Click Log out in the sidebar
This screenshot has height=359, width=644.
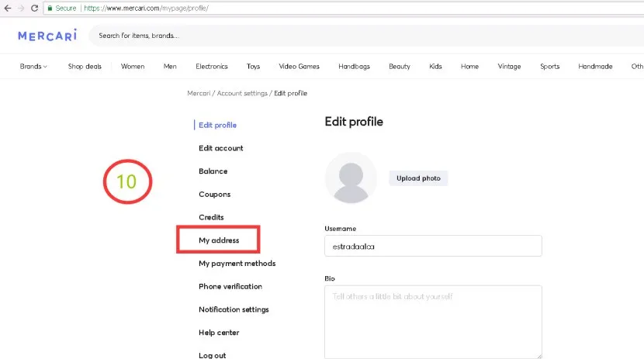coord(213,355)
